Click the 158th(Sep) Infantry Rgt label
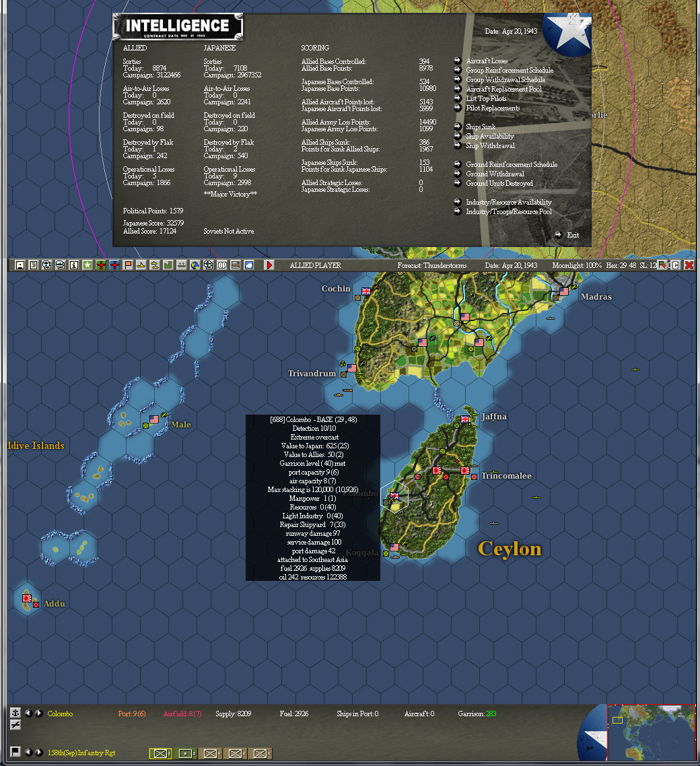This screenshot has width=700, height=766. (x=81, y=753)
